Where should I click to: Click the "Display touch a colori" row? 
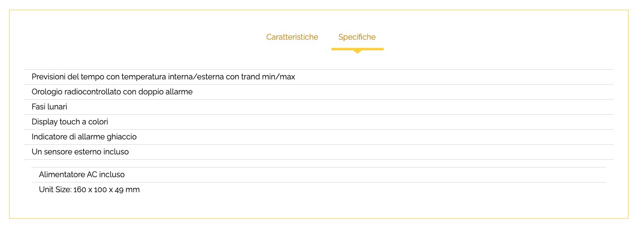click(x=70, y=122)
